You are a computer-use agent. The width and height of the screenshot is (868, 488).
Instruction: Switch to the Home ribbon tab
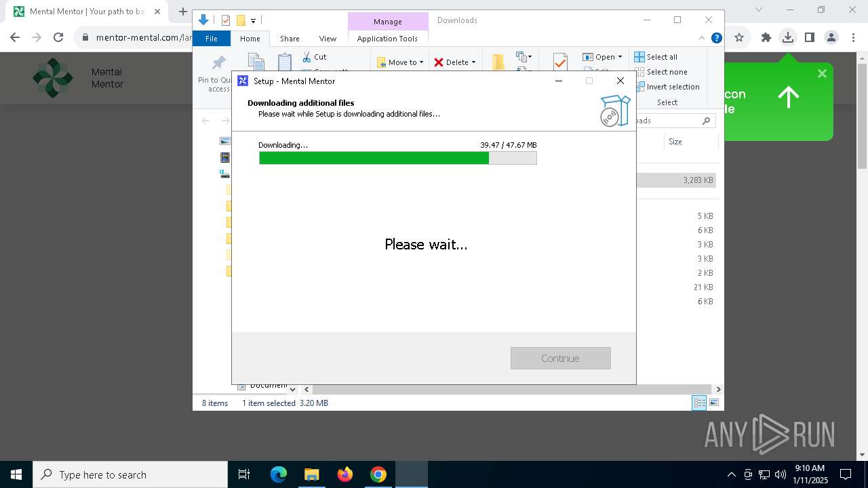point(250,39)
